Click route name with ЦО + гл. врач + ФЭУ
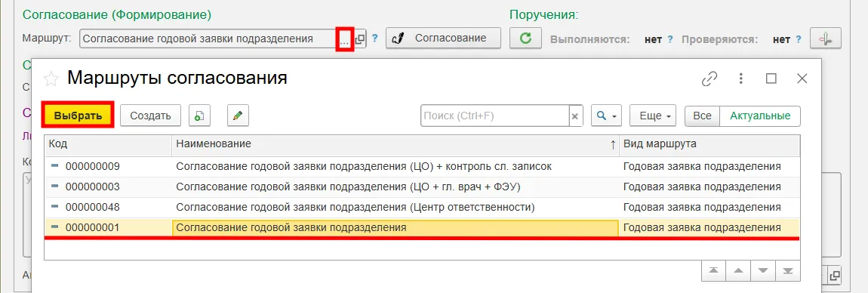868x293 pixels. (348, 187)
